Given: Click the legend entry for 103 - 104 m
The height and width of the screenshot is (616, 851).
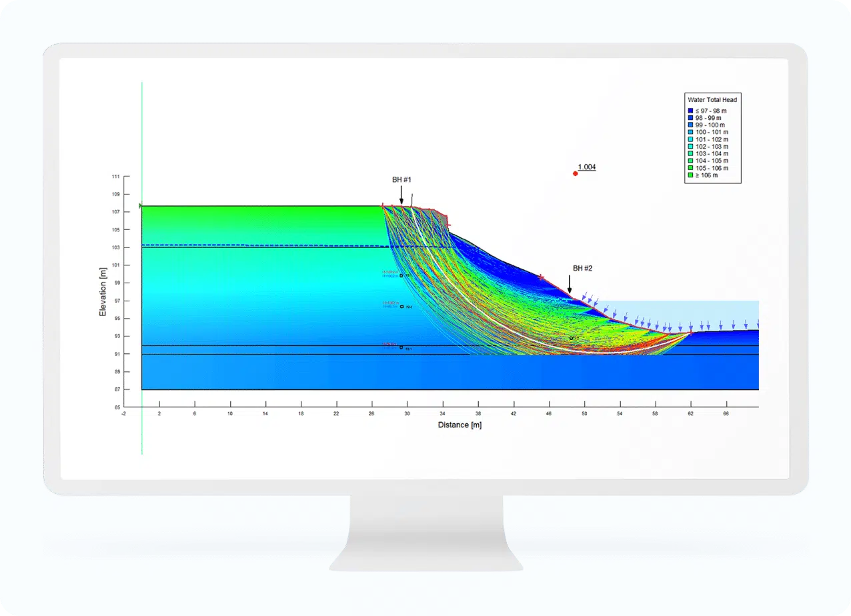Looking at the screenshot, I should tap(708, 153).
